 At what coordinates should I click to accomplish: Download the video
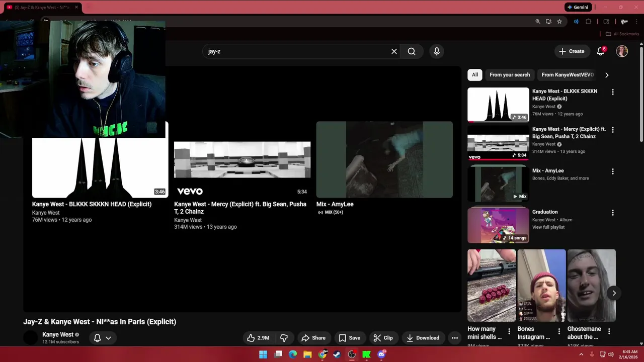(x=423, y=338)
